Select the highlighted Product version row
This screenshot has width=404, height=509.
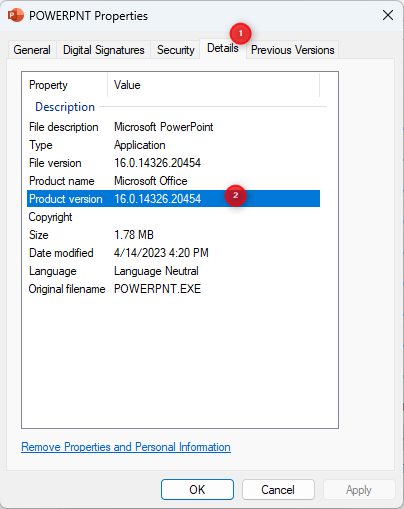(173, 199)
